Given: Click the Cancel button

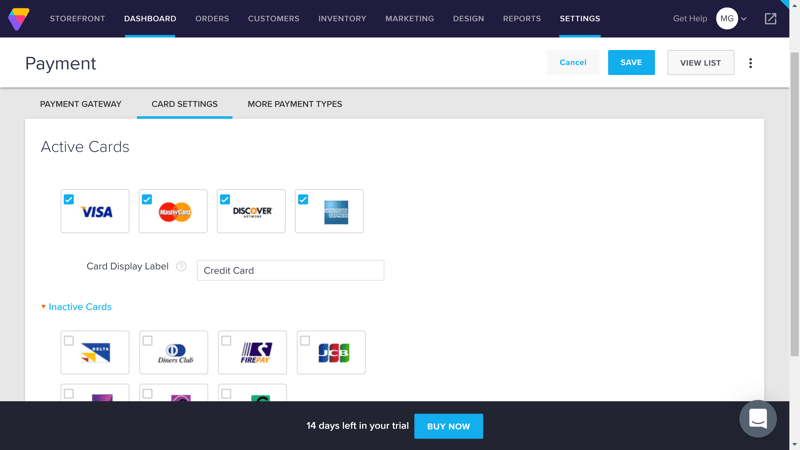Looking at the screenshot, I should click(x=573, y=62).
